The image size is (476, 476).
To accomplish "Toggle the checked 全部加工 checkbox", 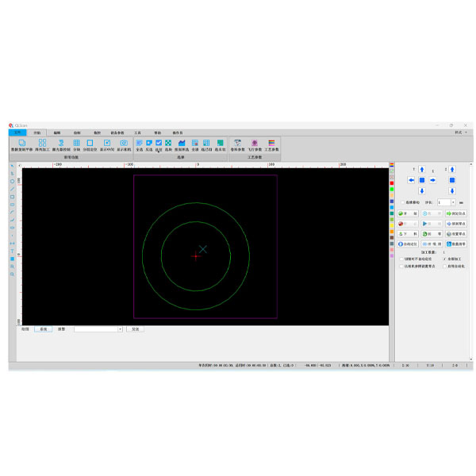I will click(445, 259).
